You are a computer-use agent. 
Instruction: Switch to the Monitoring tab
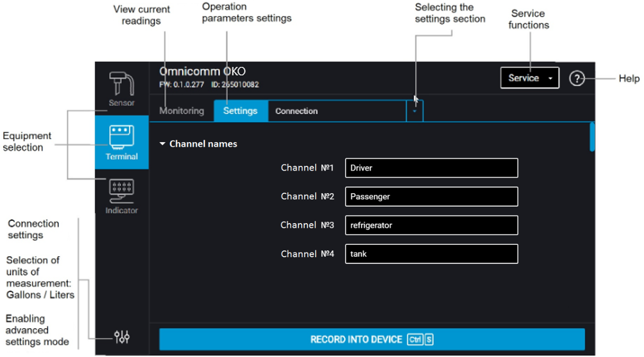(x=182, y=111)
